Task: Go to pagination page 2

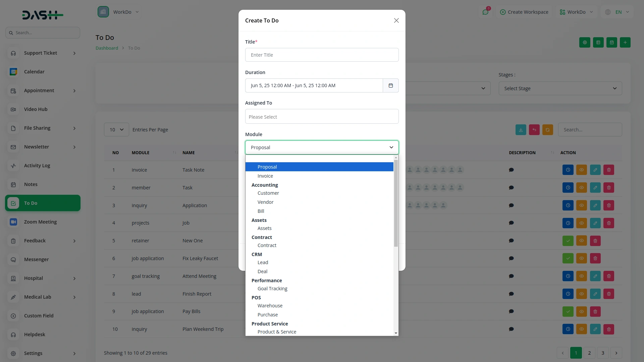Action: pos(589,353)
